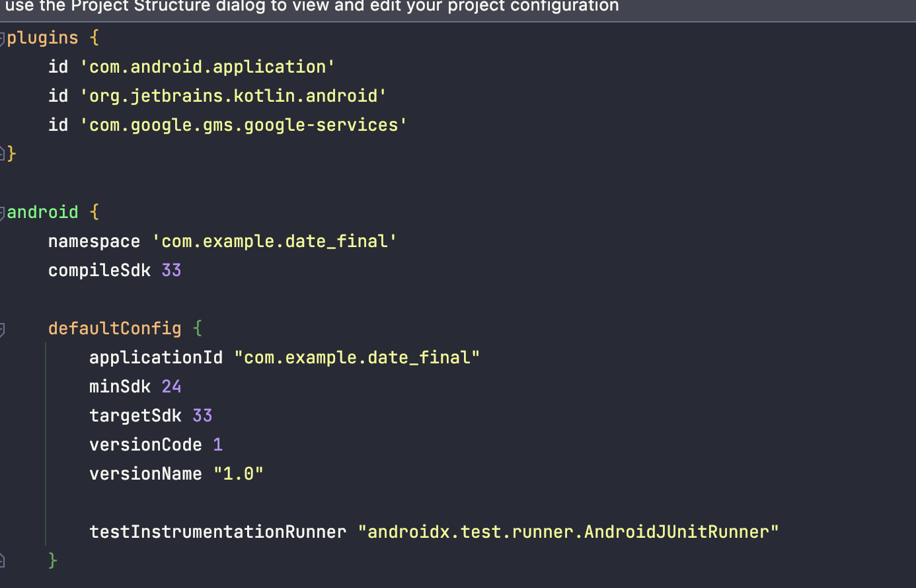Click opening brace after defaultConfig
The image size is (916, 588).
coord(197,328)
